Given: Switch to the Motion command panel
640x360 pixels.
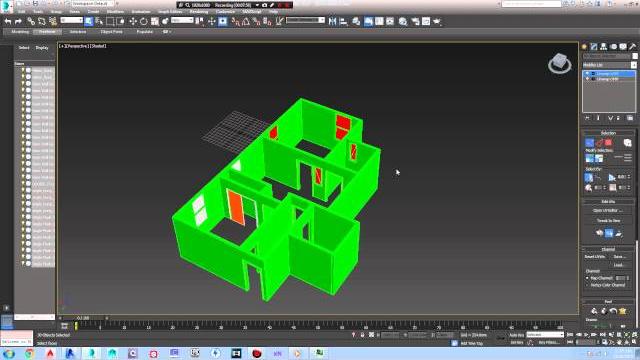Looking at the screenshot, I should (613, 47).
